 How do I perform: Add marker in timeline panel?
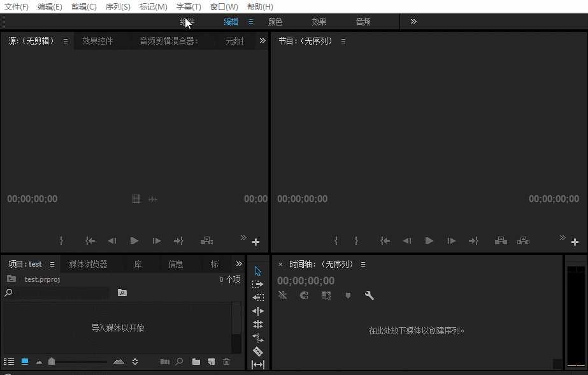point(348,295)
